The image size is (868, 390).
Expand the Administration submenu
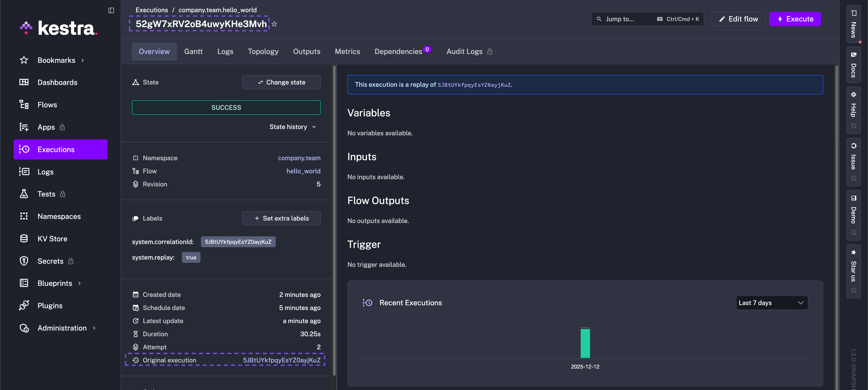point(94,328)
